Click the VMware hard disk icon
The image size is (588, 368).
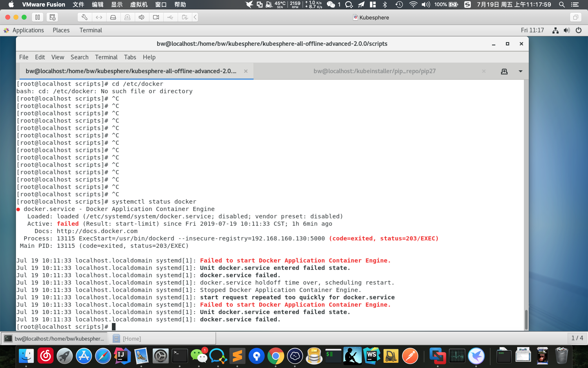[113, 17]
